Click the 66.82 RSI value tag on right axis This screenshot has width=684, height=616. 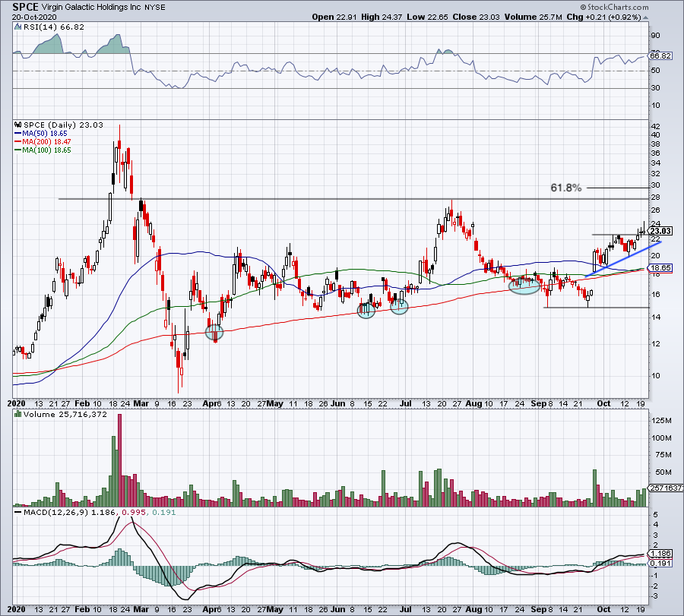point(660,55)
